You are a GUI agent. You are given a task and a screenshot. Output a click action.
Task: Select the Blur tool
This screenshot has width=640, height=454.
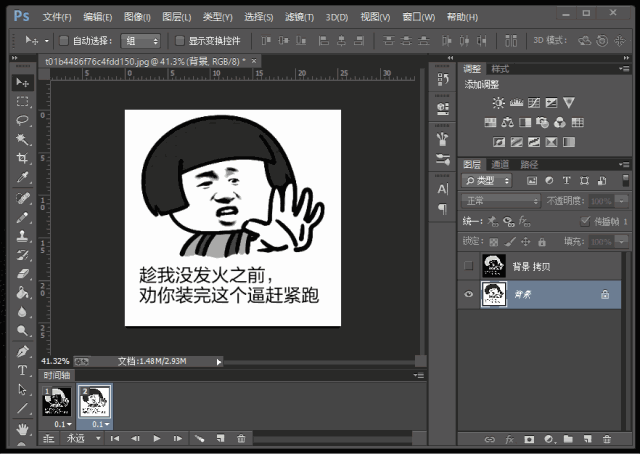[22, 312]
